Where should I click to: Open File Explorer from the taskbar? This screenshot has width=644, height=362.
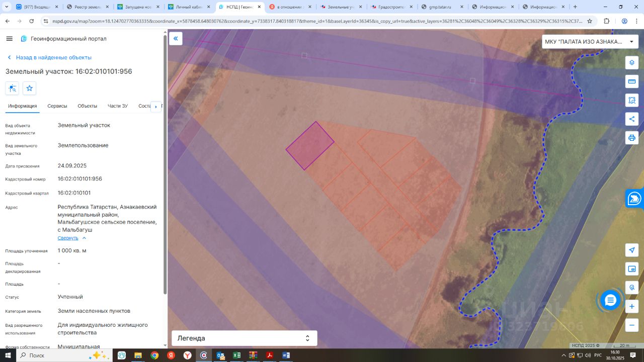pyautogui.click(x=138, y=355)
